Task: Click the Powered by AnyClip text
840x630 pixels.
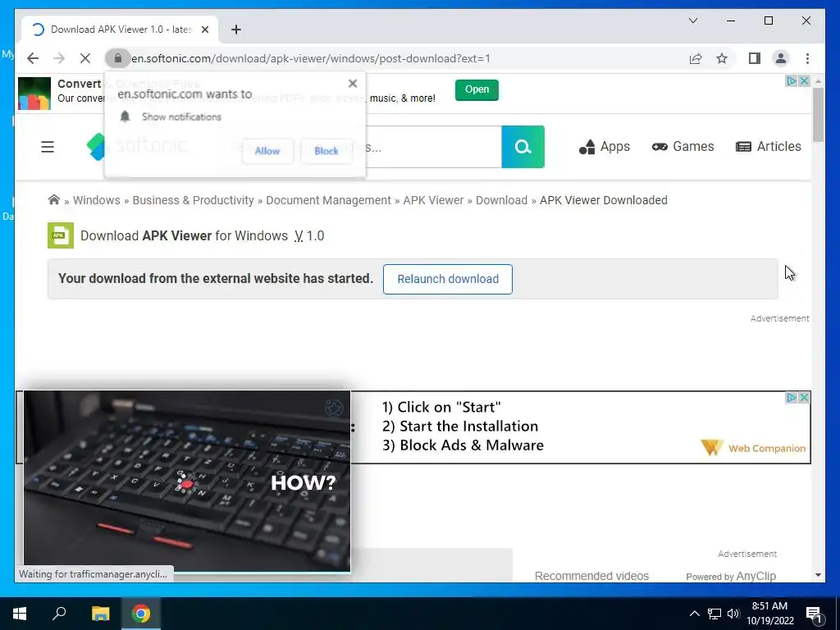Action: tap(731, 577)
